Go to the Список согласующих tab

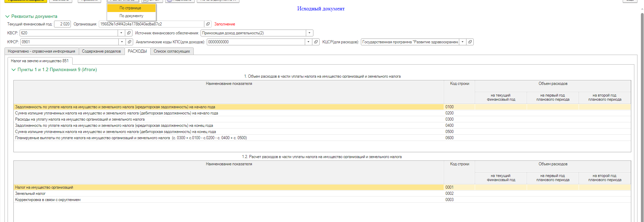[172, 51]
